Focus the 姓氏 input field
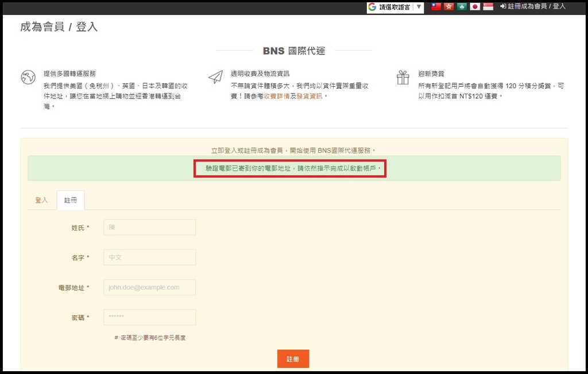 click(x=149, y=228)
